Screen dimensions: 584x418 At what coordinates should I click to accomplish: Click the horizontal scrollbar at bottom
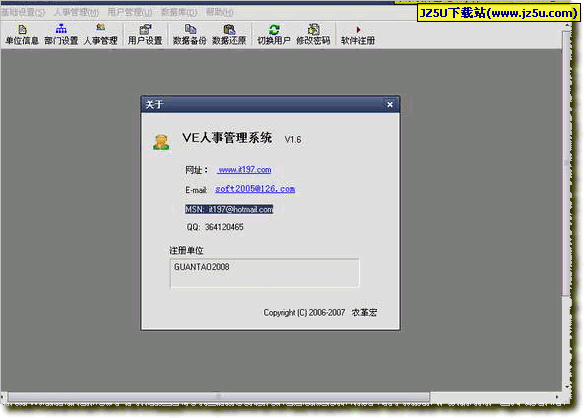219,397
